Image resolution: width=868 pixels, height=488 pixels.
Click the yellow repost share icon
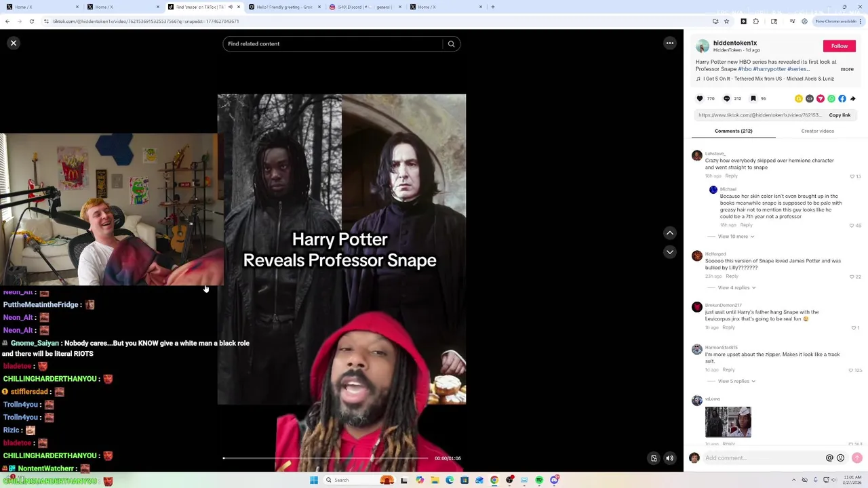pos(799,99)
